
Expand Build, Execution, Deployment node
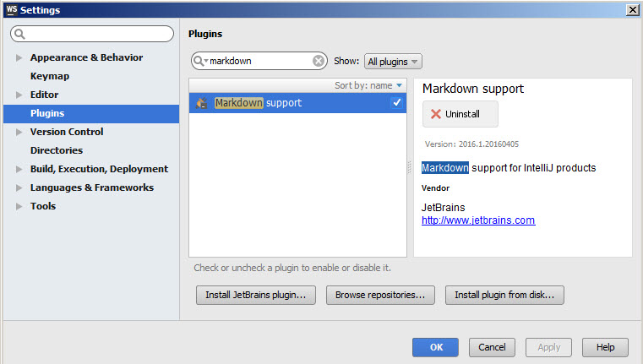[x=19, y=169]
